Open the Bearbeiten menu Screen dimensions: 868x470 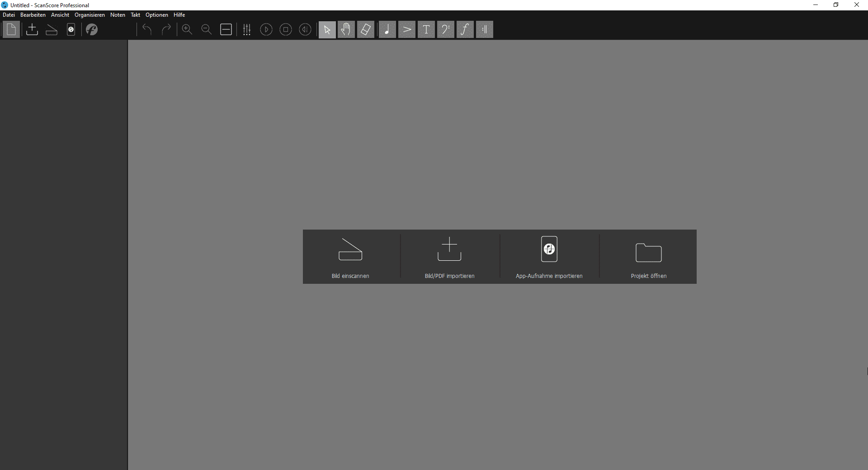[33, 15]
